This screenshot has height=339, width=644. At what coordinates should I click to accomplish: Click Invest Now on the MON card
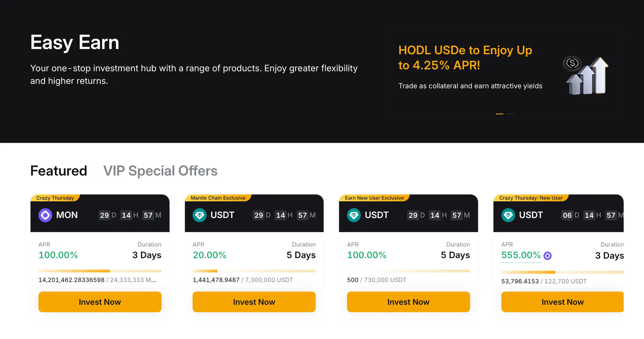click(100, 302)
